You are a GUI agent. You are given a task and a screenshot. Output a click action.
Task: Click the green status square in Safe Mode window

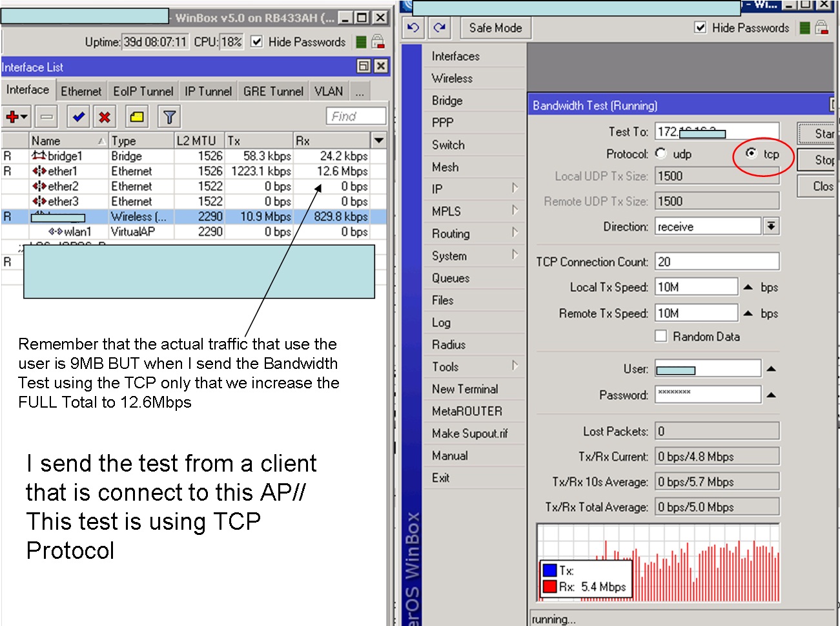coord(804,27)
